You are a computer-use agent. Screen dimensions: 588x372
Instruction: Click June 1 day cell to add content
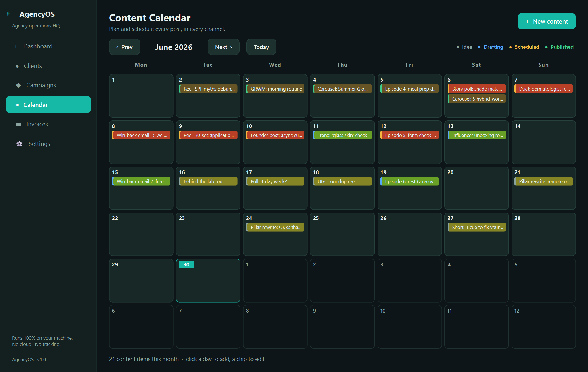click(x=141, y=96)
